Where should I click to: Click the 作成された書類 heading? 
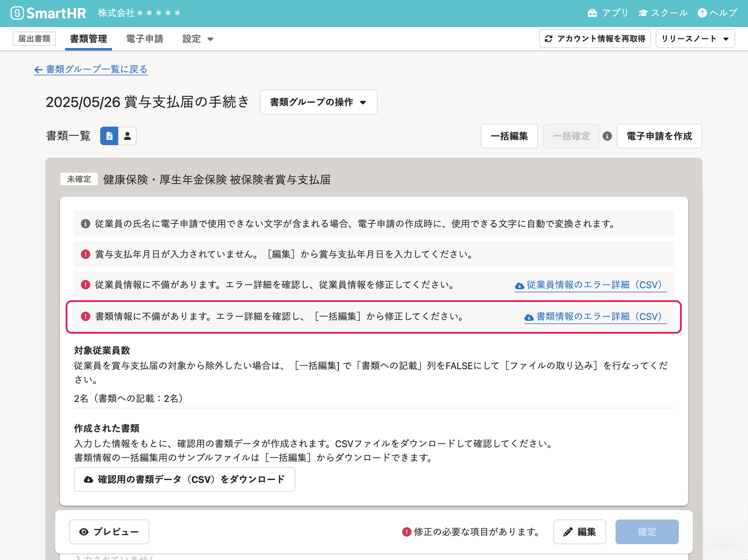pyautogui.click(x=107, y=428)
